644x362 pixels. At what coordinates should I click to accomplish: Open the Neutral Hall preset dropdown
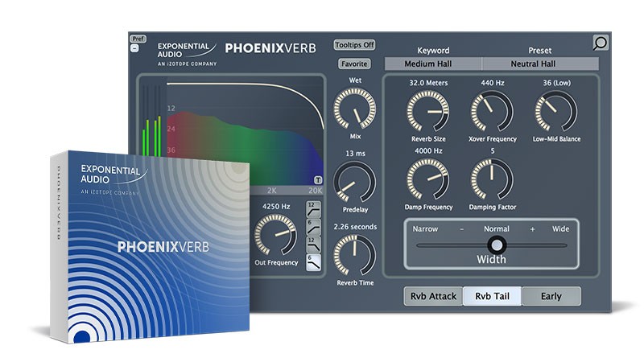coord(539,64)
